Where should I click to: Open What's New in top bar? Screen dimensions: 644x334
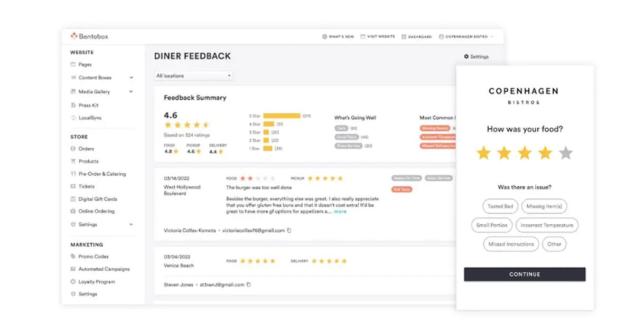pos(338,37)
